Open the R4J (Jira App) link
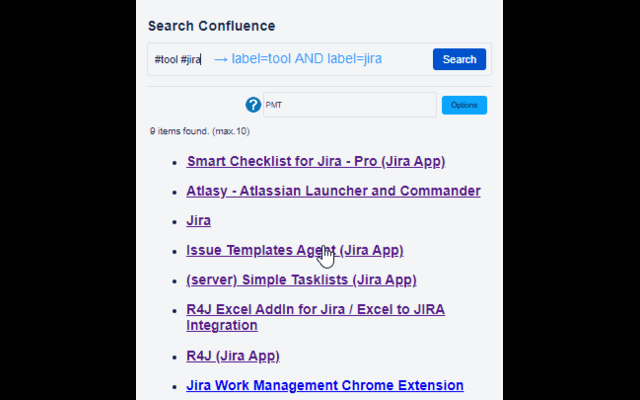 click(x=233, y=356)
